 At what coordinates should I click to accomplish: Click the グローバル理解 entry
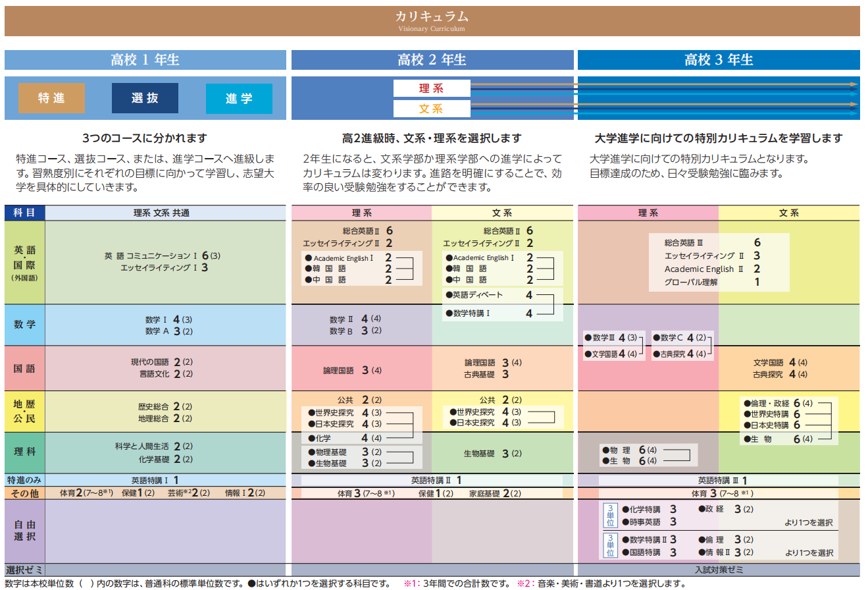coord(713,282)
